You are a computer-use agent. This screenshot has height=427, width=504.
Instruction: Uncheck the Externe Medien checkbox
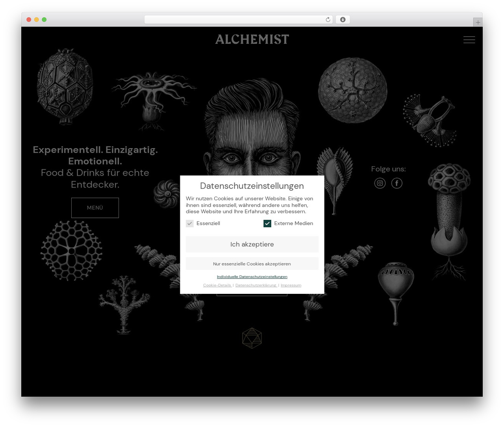point(267,223)
